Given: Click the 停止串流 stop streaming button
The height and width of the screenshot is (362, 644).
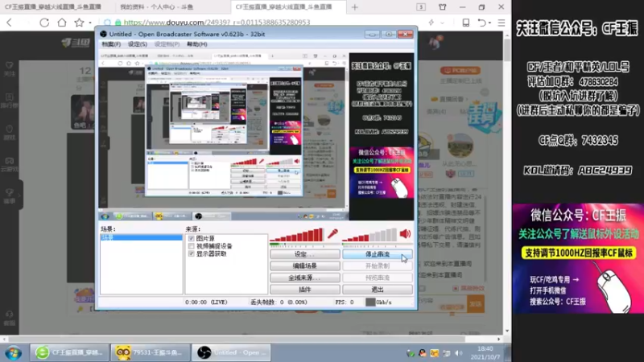Looking at the screenshot, I should [x=378, y=254].
